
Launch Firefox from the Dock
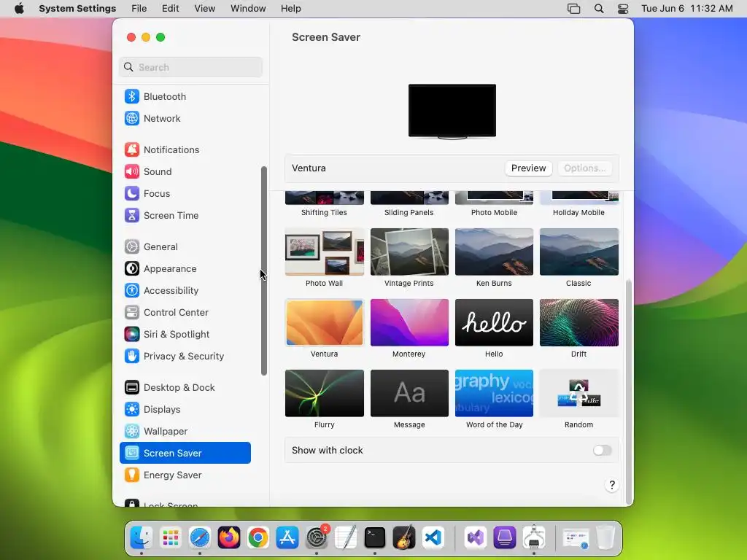coord(229,538)
